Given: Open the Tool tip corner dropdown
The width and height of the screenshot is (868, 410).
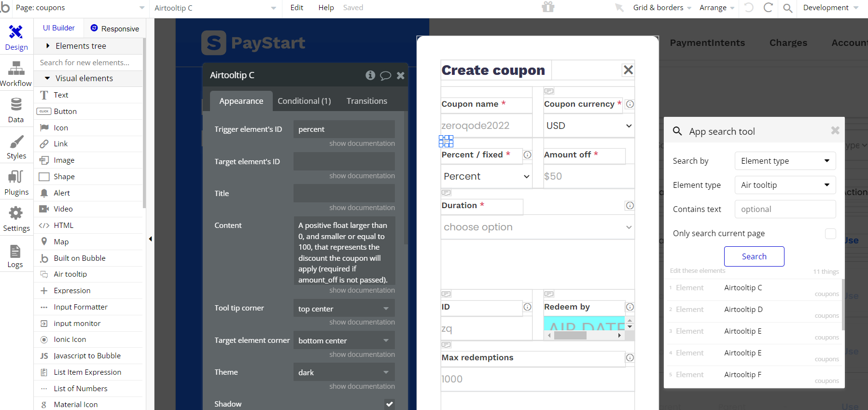Looking at the screenshot, I should (x=344, y=309).
